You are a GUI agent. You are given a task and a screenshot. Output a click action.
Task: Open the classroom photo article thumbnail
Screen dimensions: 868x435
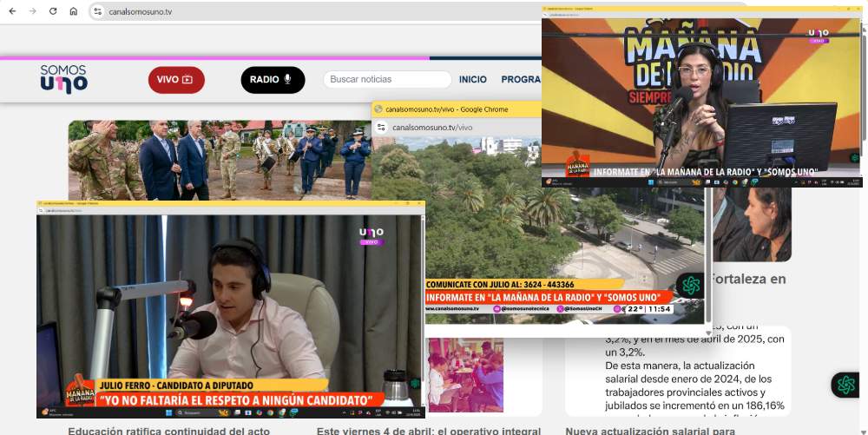(x=465, y=375)
